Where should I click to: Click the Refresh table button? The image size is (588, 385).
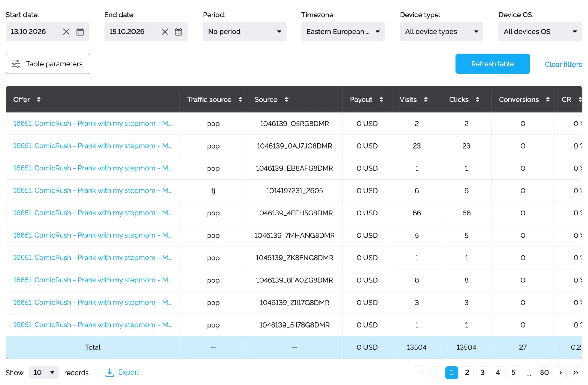click(493, 64)
